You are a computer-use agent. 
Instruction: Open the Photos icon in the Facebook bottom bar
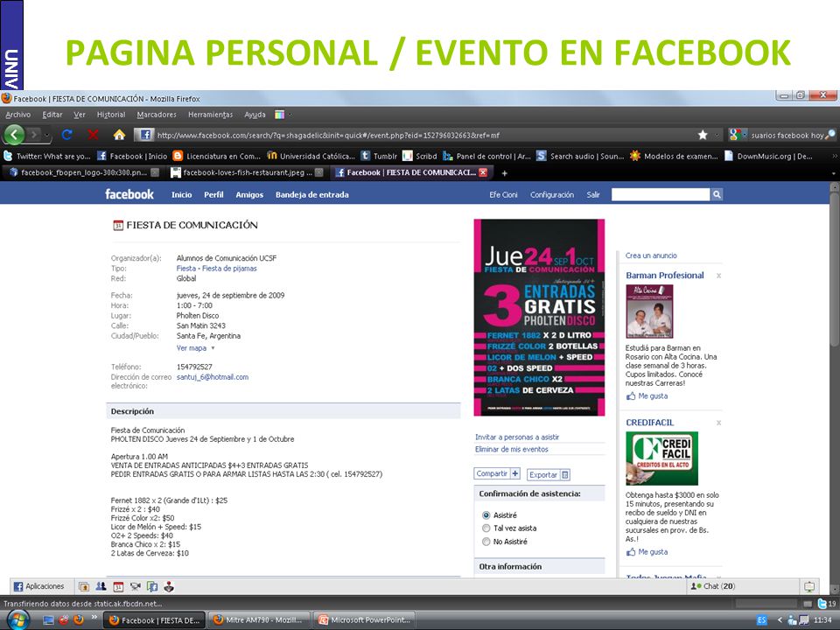click(84, 586)
